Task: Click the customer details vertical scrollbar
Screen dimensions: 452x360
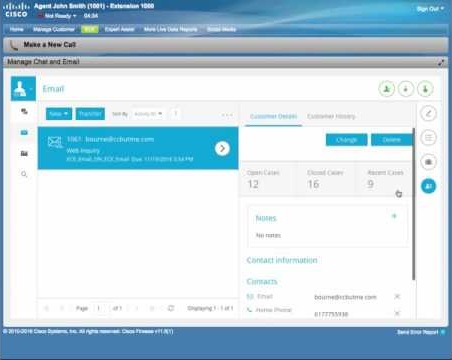Action: pos(414,204)
